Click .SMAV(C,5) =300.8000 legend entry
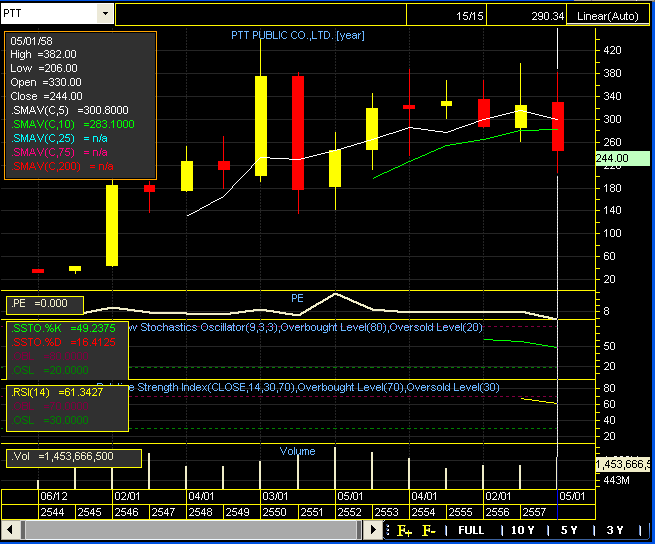 click(70, 110)
